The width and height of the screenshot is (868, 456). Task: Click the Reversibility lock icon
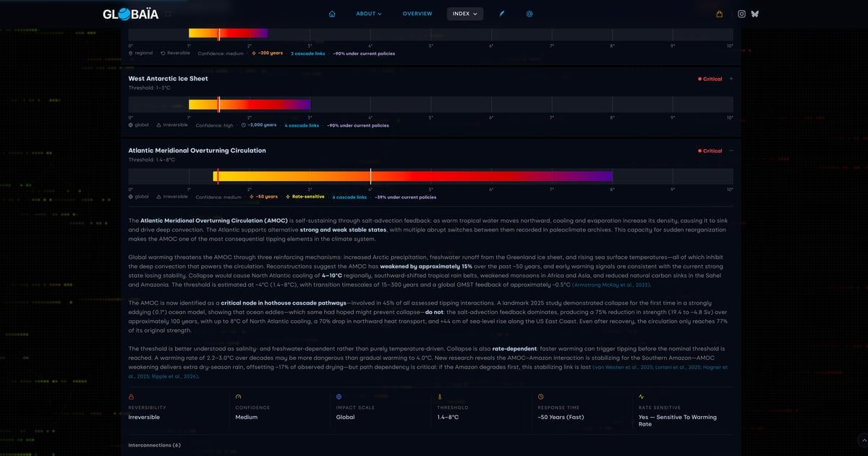tap(131, 397)
